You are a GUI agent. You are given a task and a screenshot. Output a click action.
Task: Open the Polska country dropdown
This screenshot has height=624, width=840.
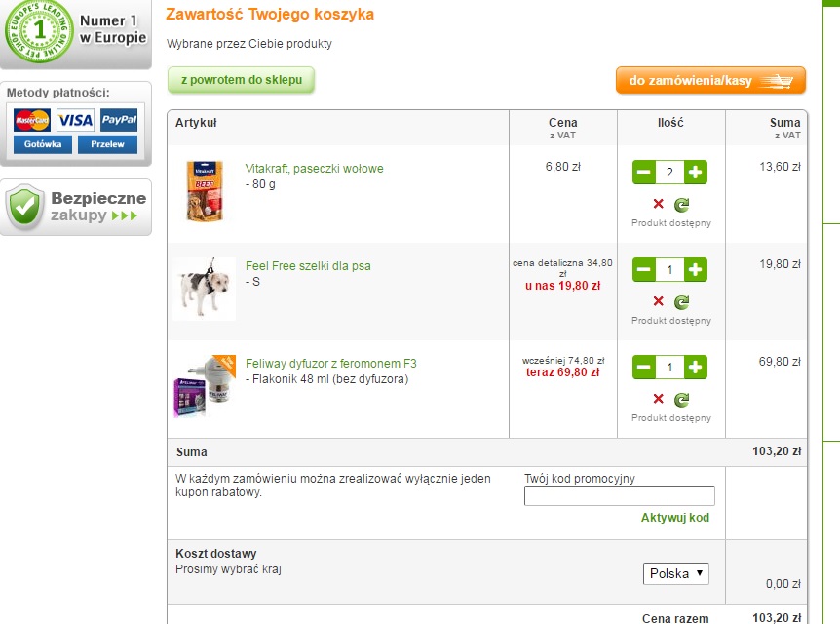pos(676,573)
